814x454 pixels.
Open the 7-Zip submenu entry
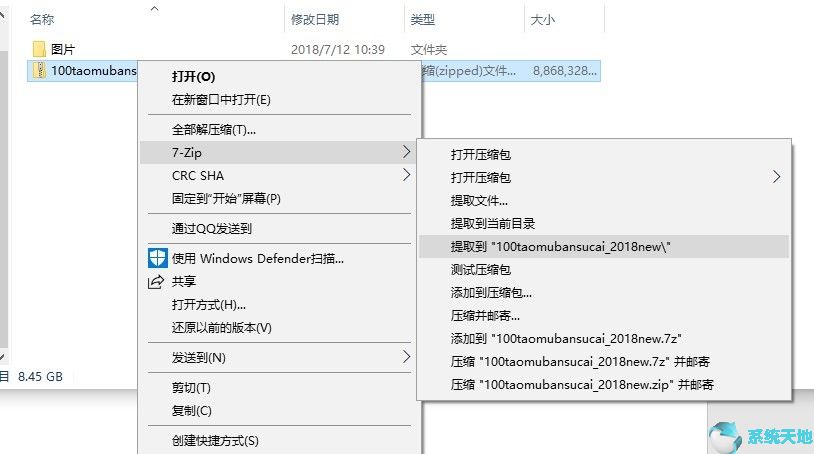(279, 153)
